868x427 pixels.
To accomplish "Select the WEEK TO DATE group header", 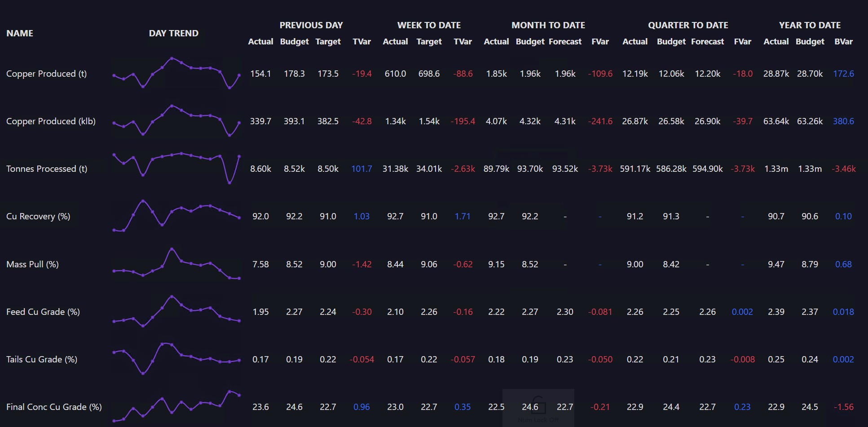I will 429,25.
